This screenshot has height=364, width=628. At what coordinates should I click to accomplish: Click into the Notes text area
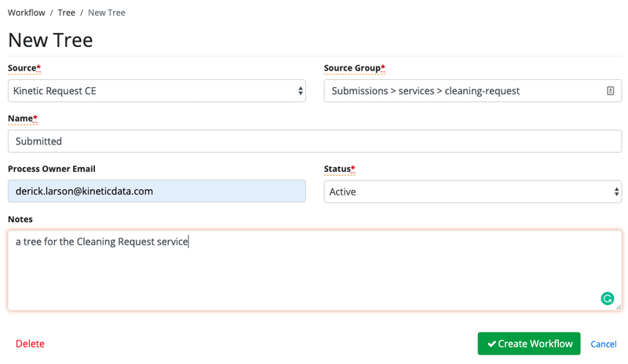(315, 271)
